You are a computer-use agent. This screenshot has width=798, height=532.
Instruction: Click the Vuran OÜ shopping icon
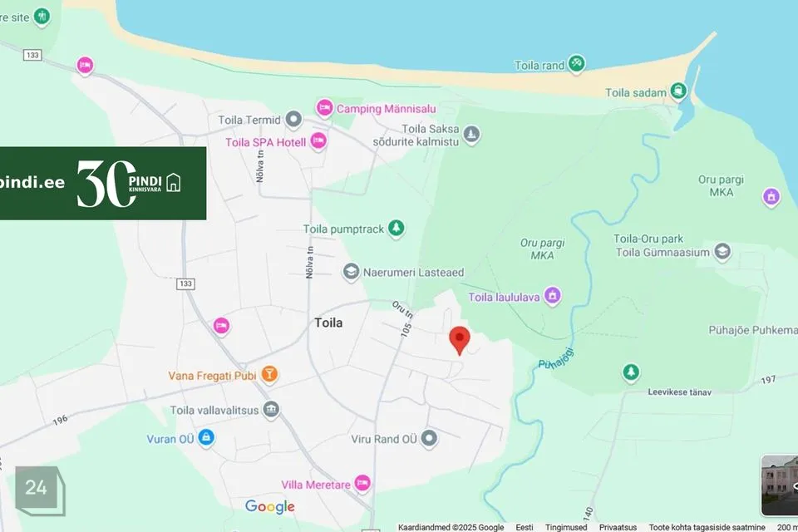[x=205, y=437]
